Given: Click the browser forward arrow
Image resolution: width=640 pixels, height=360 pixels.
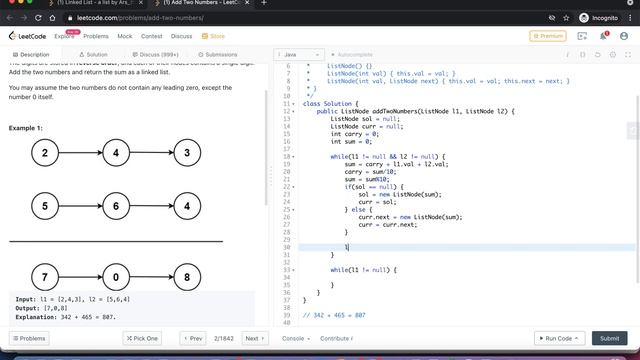Looking at the screenshot, I should [24, 18].
